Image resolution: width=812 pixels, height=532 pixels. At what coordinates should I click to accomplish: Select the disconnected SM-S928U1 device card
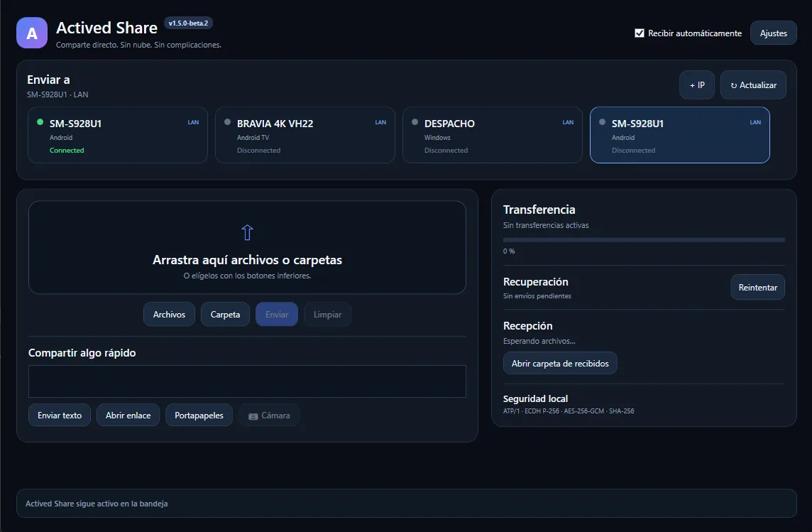680,135
